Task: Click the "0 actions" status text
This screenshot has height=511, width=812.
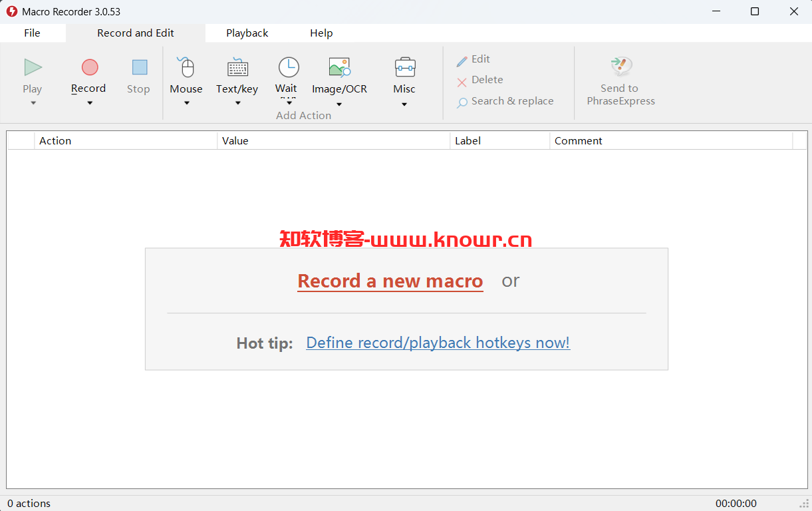Action: click(x=29, y=504)
